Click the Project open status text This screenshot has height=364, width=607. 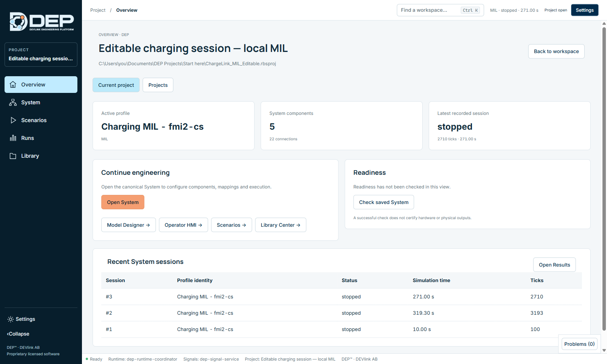coord(556,10)
